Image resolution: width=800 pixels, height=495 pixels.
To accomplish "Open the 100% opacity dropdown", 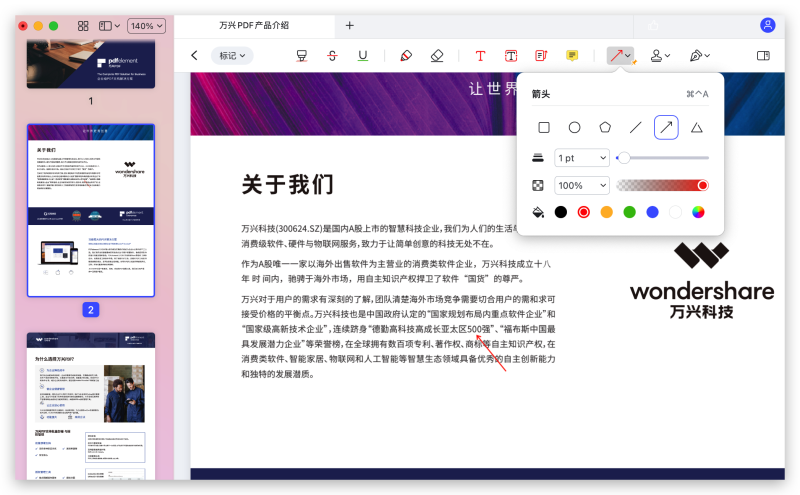I will coord(582,186).
